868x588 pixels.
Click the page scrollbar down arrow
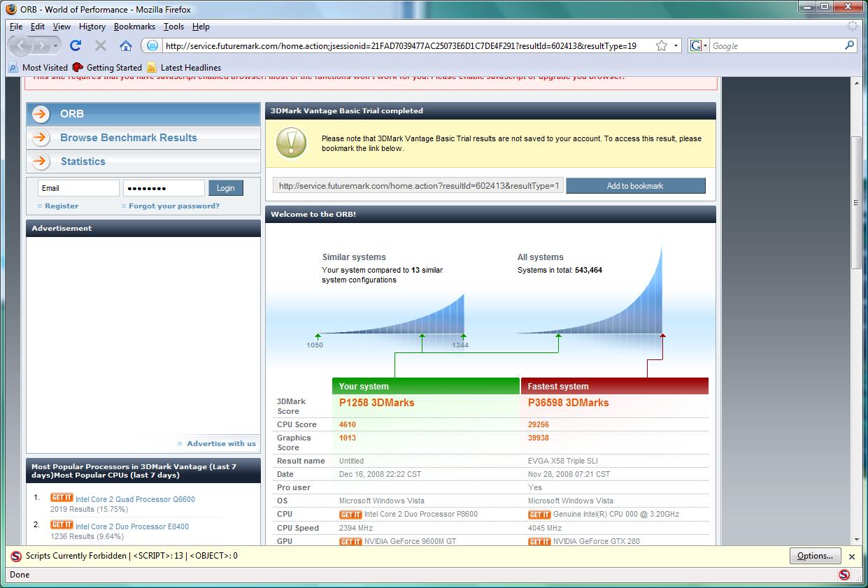point(856,539)
